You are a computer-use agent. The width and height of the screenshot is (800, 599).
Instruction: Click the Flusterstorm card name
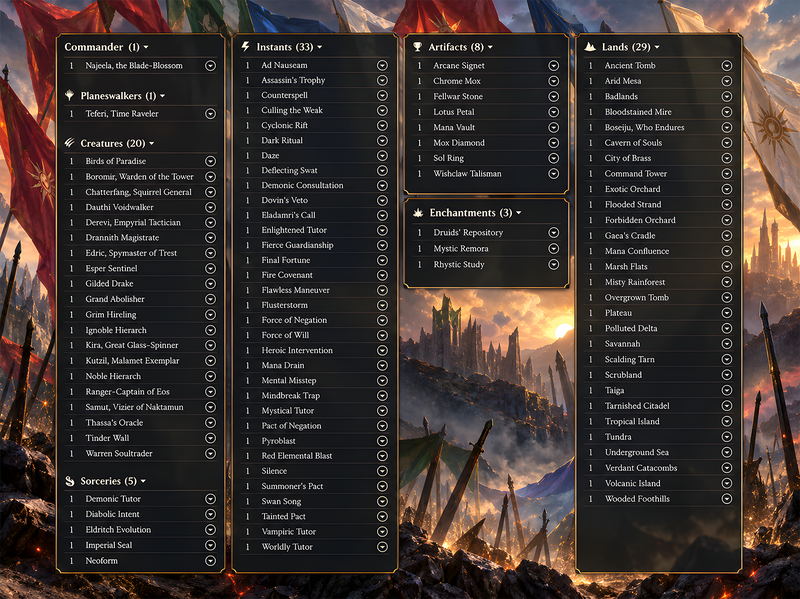click(x=284, y=305)
